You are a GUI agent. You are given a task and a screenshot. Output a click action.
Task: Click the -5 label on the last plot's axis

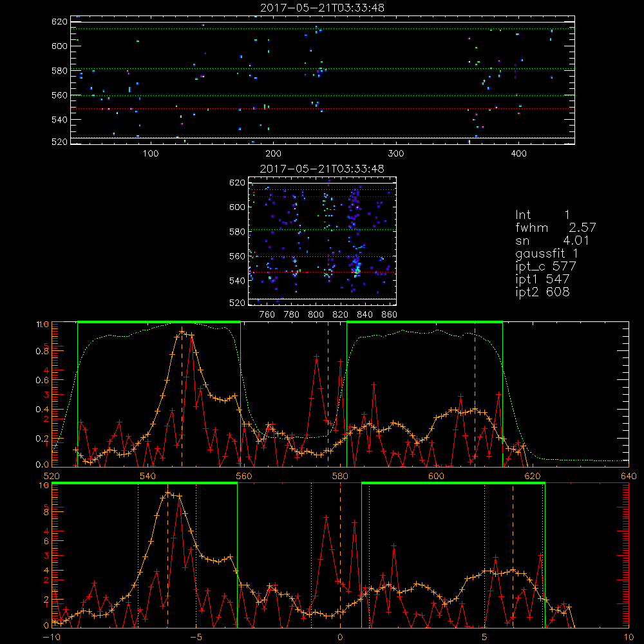click(x=196, y=637)
